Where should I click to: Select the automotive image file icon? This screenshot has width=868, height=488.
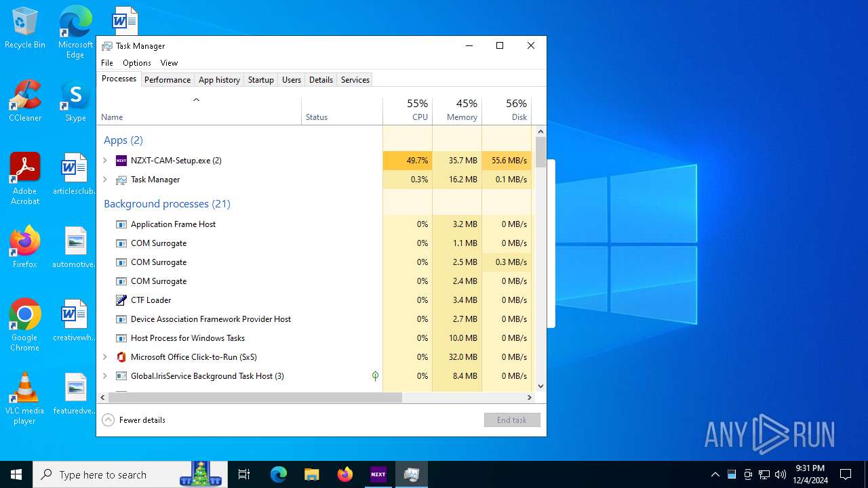pos(75,247)
